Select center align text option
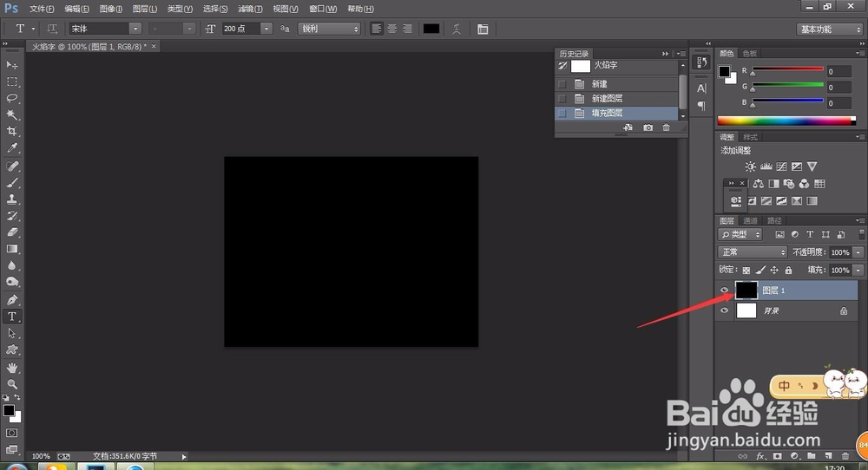Image resolution: width=868 pixels, height=470 pixels. pos(392,29)
